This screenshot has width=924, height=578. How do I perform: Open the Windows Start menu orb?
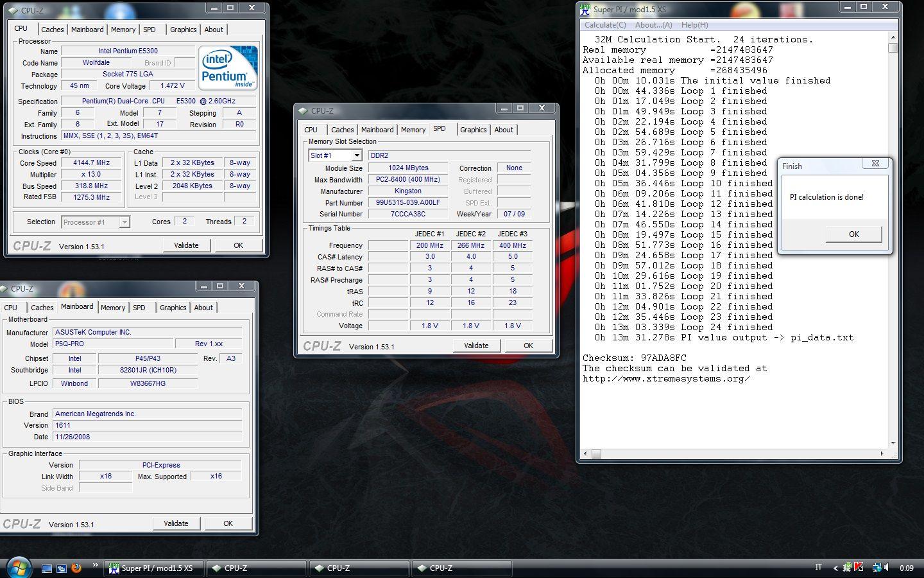19,568
